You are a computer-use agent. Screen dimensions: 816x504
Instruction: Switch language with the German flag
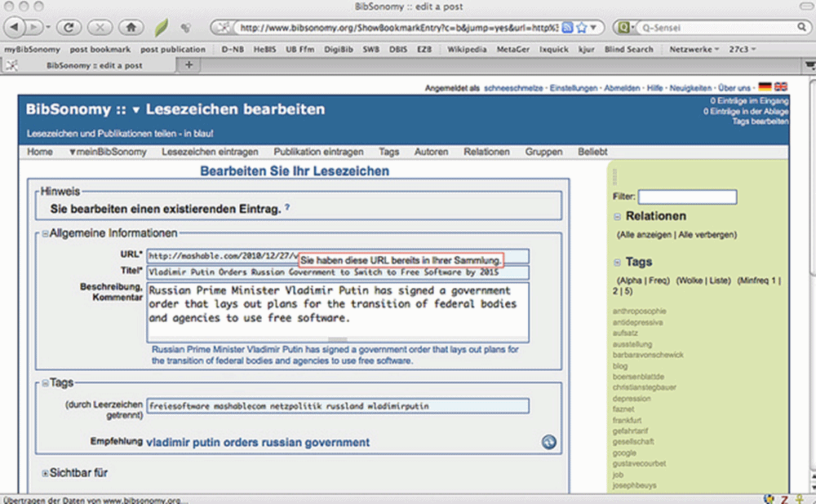pos(765,87)
